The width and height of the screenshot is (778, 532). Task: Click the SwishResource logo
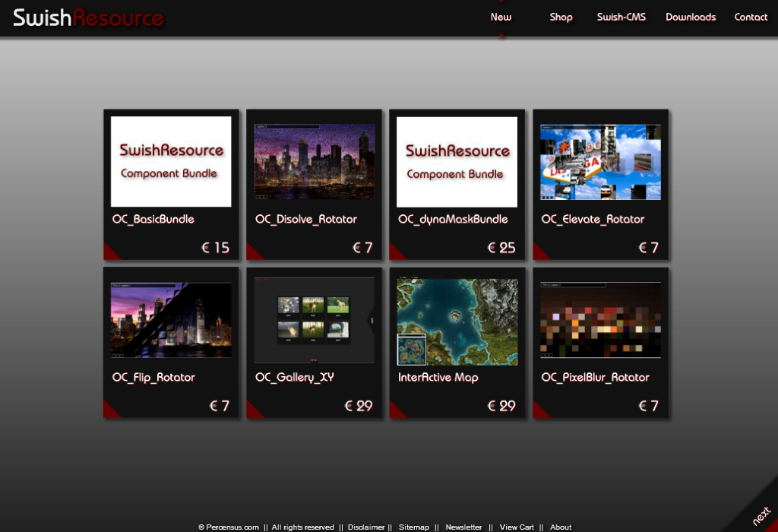[88, 18]
